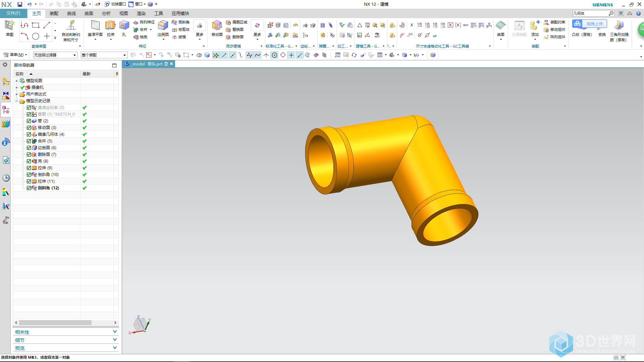644x362 pixels.
Task: Click Delete Face (删除面) command
Action: coord(234,37)
